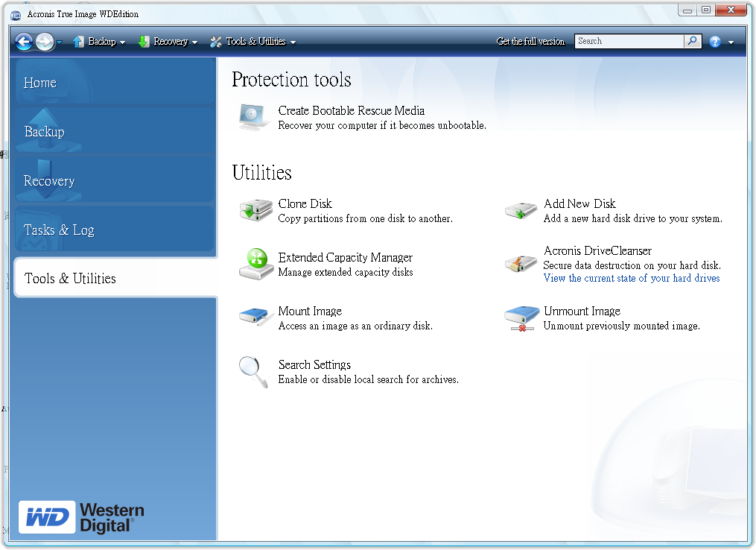This screenshot has height=550, width=756.
Task: Select Tools & Utilities sidebar tab
Action: pos(115,278)
